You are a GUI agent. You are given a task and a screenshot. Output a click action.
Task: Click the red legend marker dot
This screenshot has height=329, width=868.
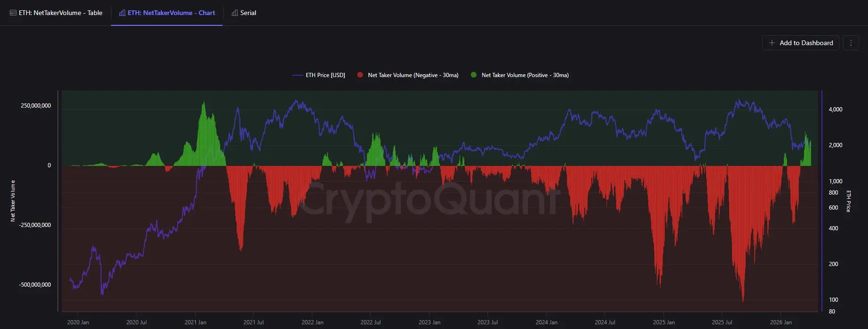[360, 75]
